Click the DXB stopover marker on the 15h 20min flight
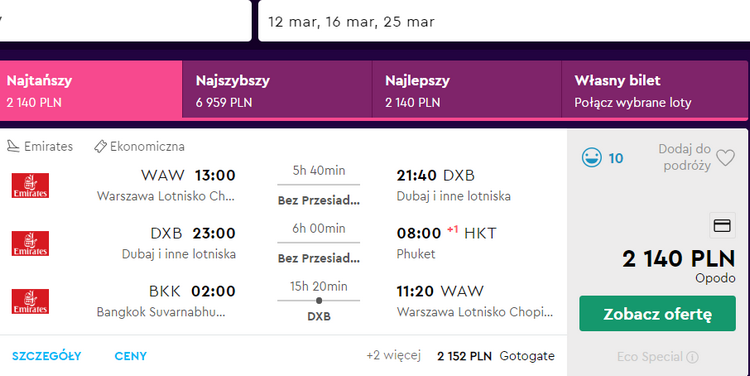This screenshot has width=750, height=376. [319, 300]
